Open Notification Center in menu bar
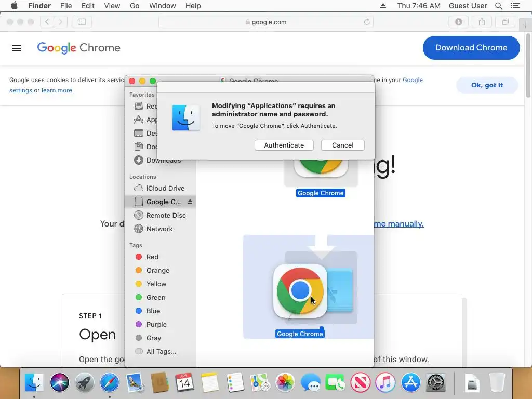Screen dimensions: 532x399 coord(515,6)
